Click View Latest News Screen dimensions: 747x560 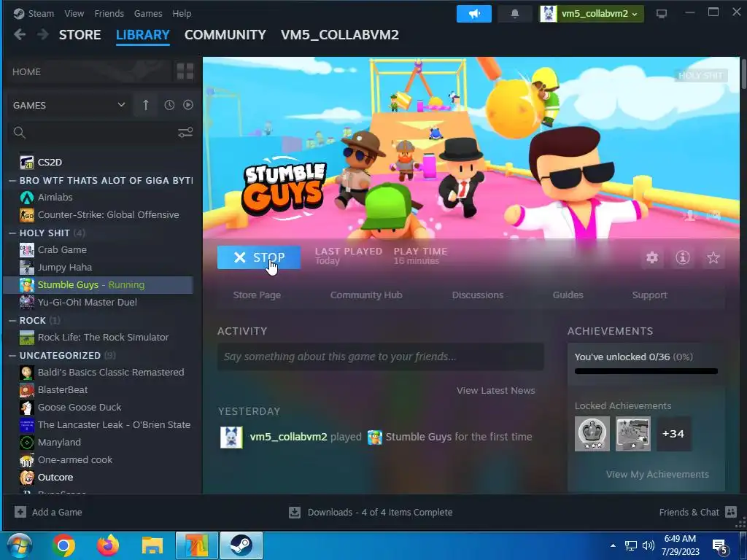[x=496, y=391]
